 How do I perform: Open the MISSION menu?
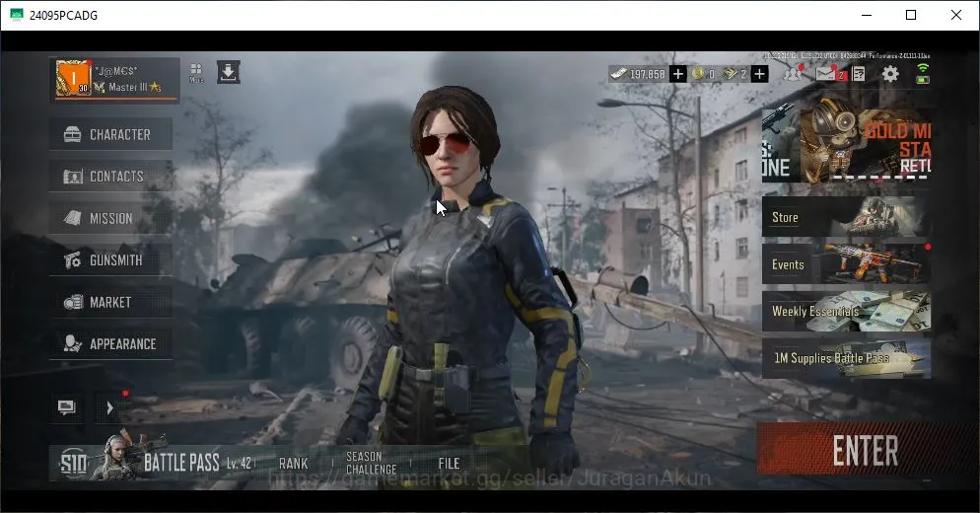[x=110, y=218]
